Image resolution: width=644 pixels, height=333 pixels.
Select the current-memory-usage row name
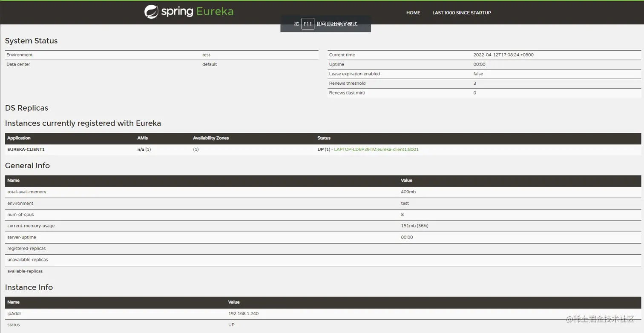coord(31,226)
